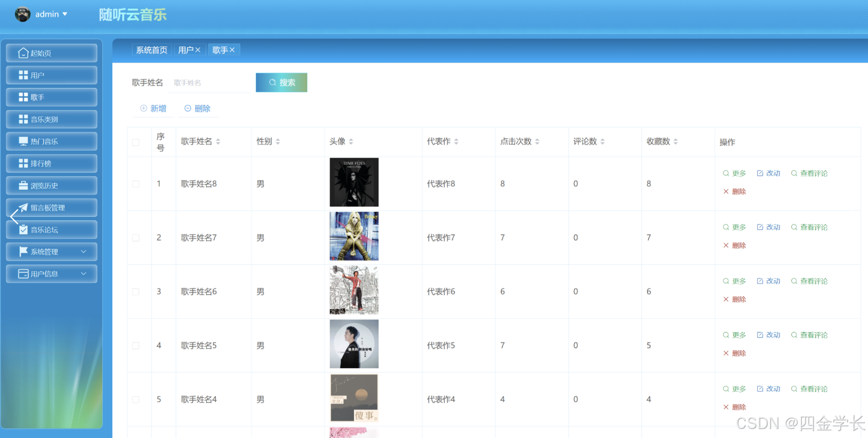Click 更多 for 歌手姓名4 row
The image size is (868, 438).
(x=734, y=389)
